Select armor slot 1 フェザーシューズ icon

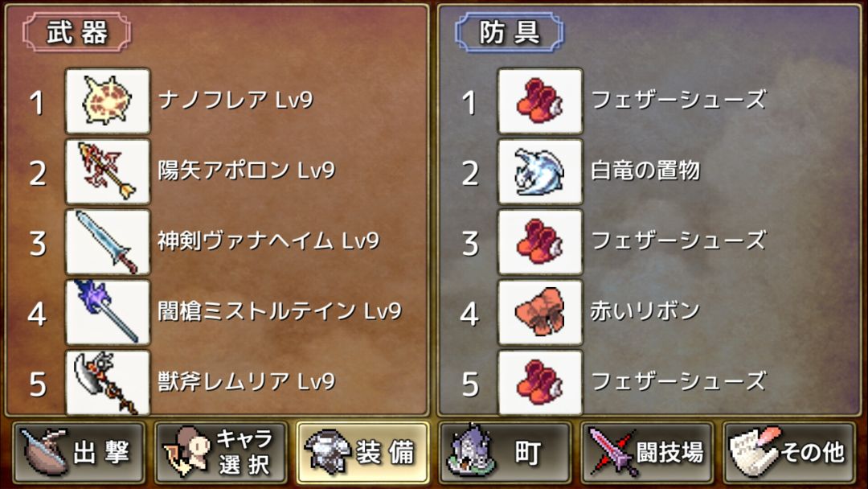pyautogui.click(x=540, y=101)
